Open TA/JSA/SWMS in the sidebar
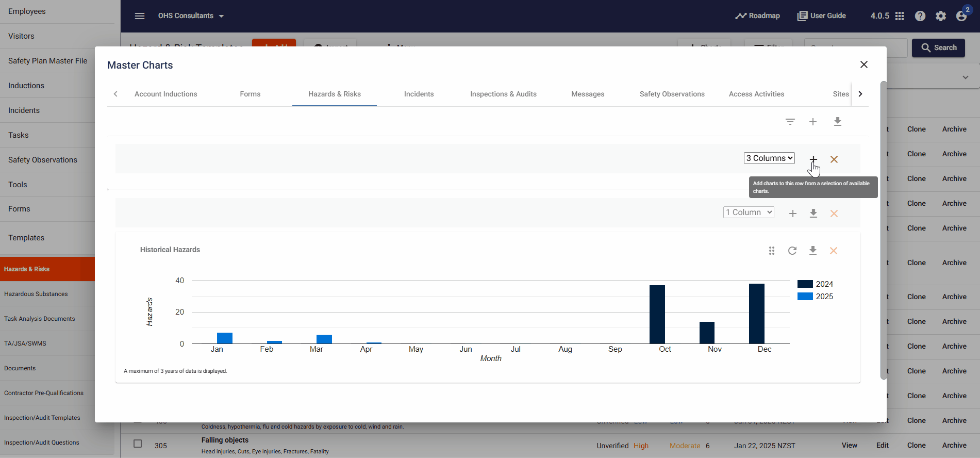Viewport: 980px width, 458px height. click(x=25, y=343)
